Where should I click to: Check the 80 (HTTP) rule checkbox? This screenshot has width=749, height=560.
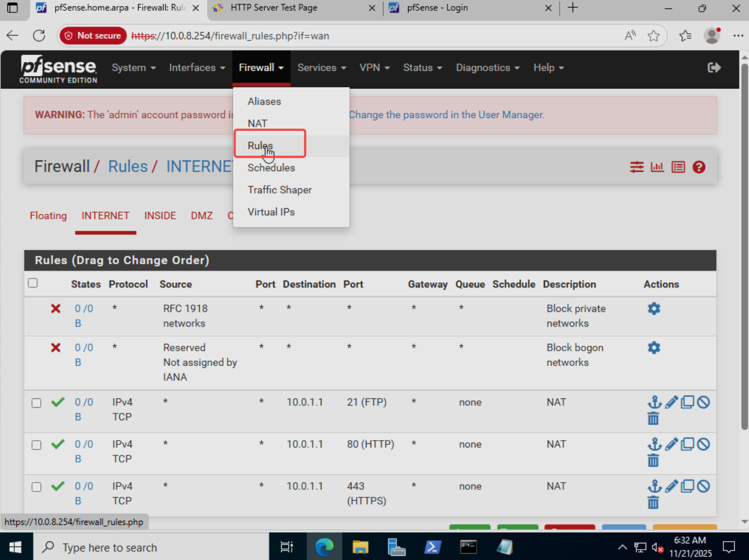37,445
